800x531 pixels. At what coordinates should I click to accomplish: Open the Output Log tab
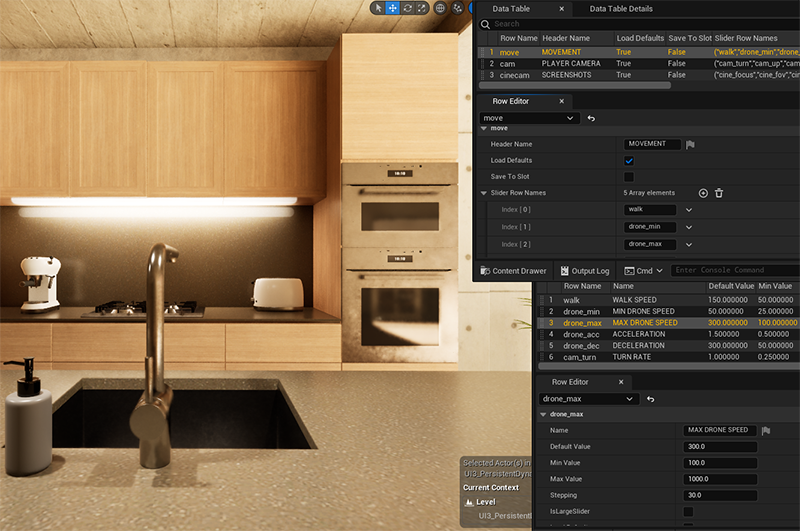[583, 271]
